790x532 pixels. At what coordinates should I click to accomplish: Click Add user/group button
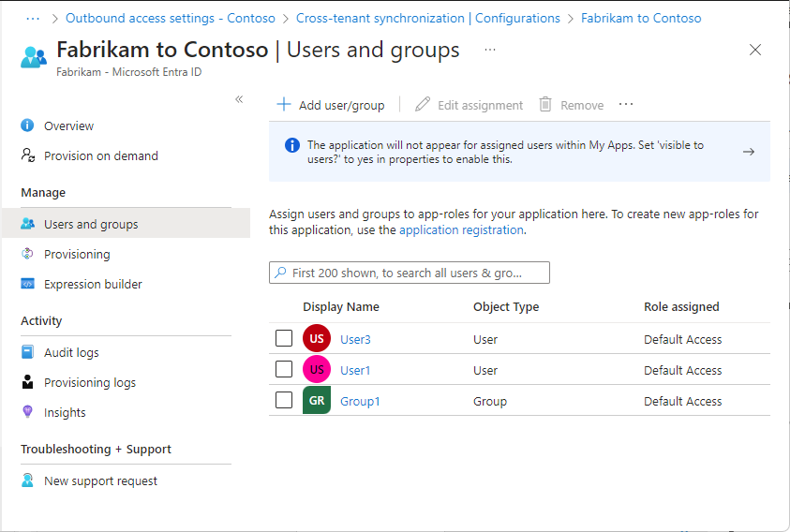[331, 105]
